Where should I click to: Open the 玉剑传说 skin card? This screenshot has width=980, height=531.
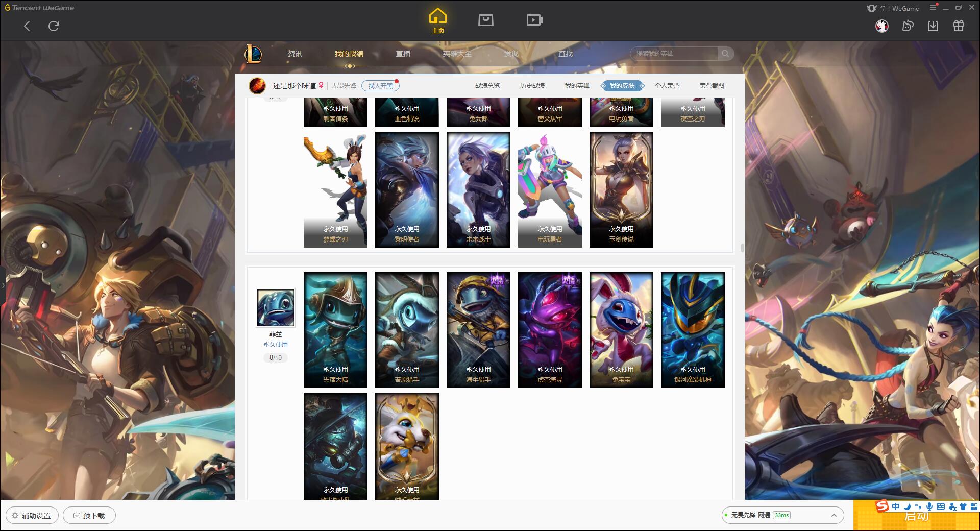point(621,190)
